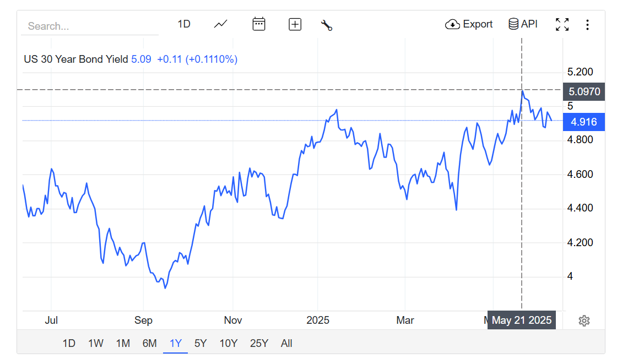Open the API database icon

(513, 24)
